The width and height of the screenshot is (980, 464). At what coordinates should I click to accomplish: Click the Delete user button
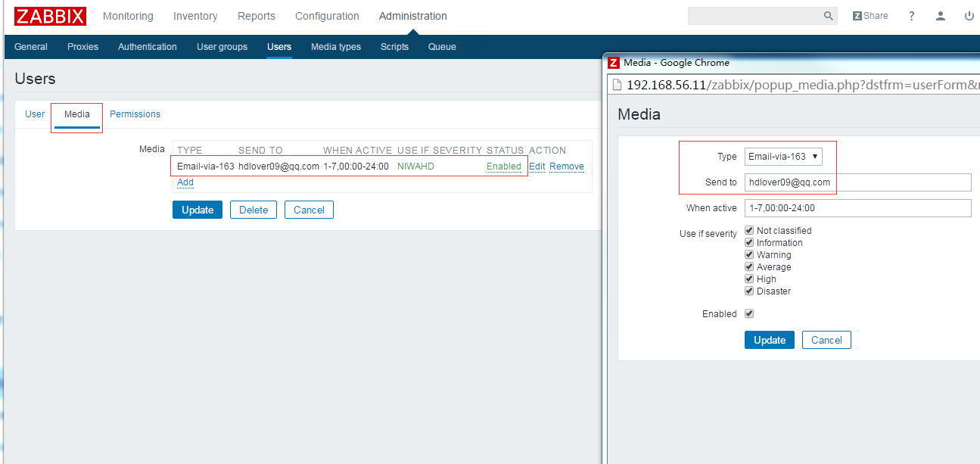click(x=254, y=210)
